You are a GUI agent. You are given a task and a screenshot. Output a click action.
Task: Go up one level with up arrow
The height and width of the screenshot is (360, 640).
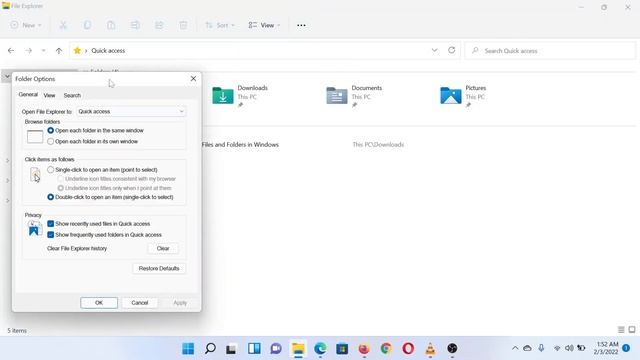[x=59, y=51]
